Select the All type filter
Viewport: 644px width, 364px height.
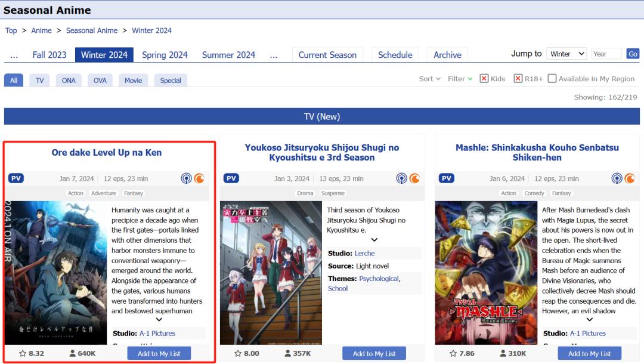14,81
